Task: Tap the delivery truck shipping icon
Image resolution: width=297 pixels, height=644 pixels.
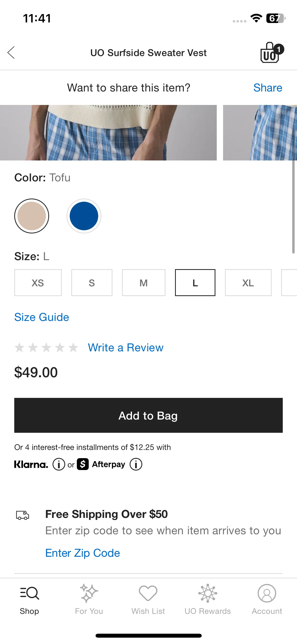Action: [x=23, y=515]
